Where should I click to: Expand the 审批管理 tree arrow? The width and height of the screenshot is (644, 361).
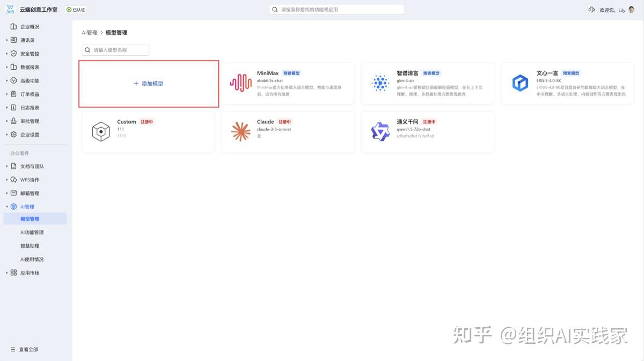[7, 121]
